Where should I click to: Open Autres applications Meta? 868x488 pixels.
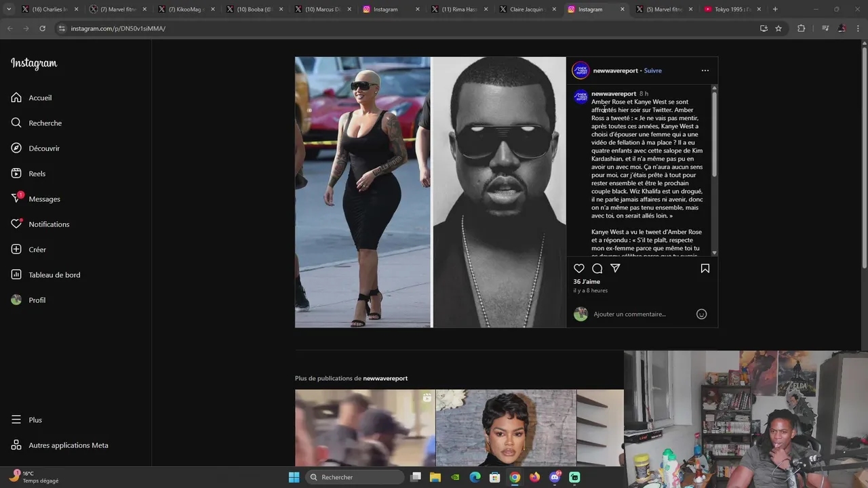click(x=60, y=445)
